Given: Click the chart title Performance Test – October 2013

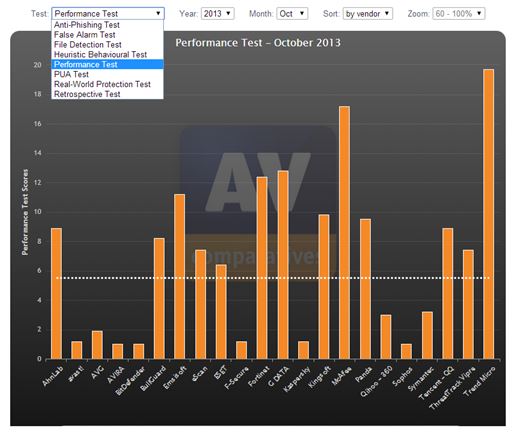Looking at the screenshot, I should click(258, 43).
